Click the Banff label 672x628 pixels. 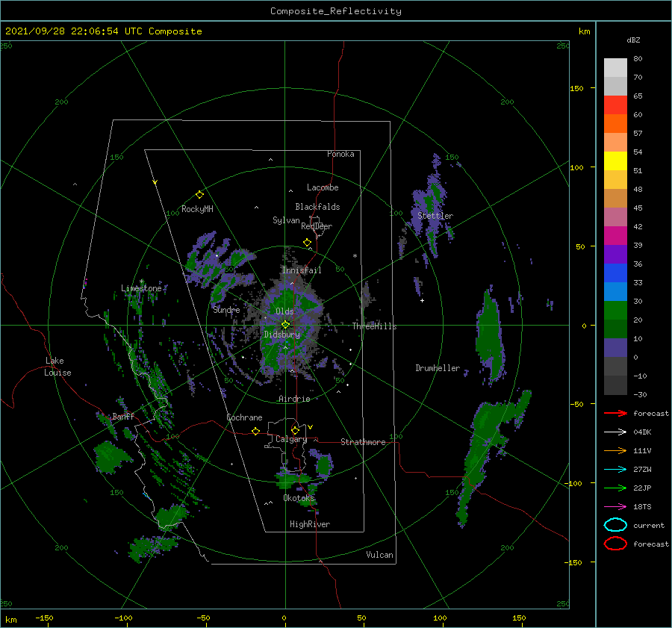(x=123, y=416)
